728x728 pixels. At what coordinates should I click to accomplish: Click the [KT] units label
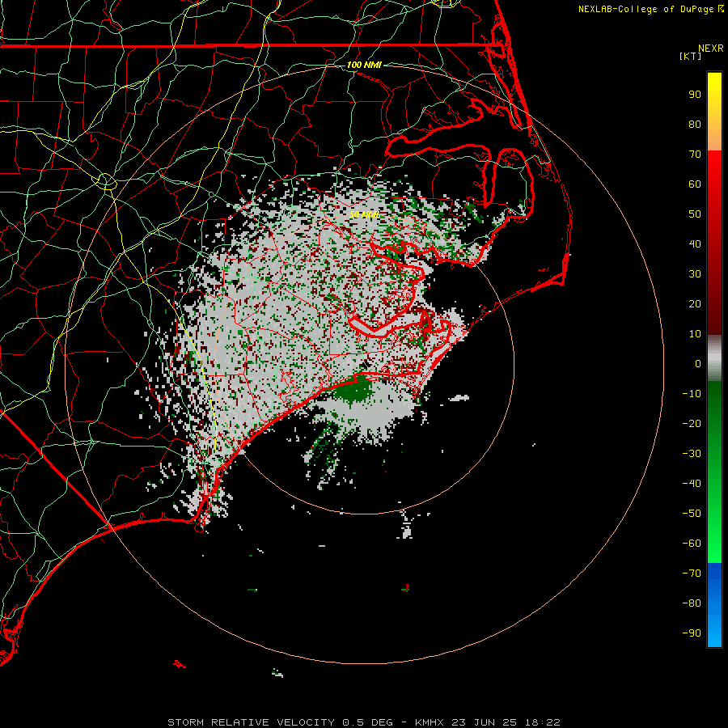[690, 56]
